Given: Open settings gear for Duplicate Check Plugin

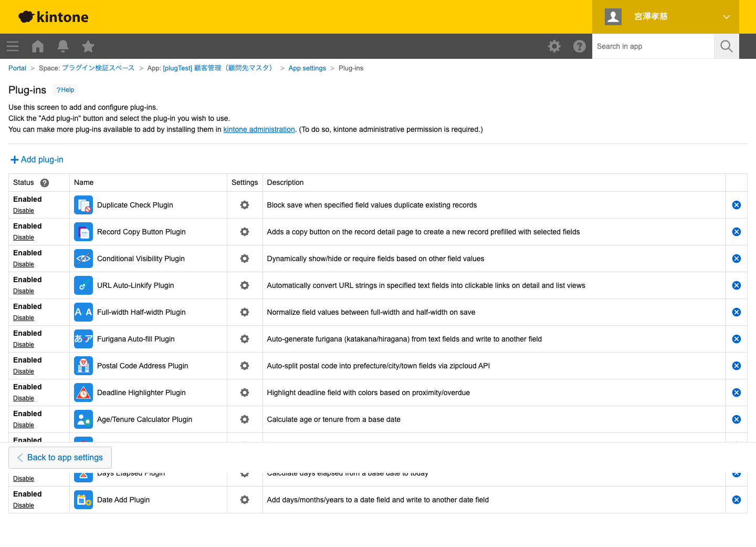Looking at the screenshot, I should coord(245,205).
